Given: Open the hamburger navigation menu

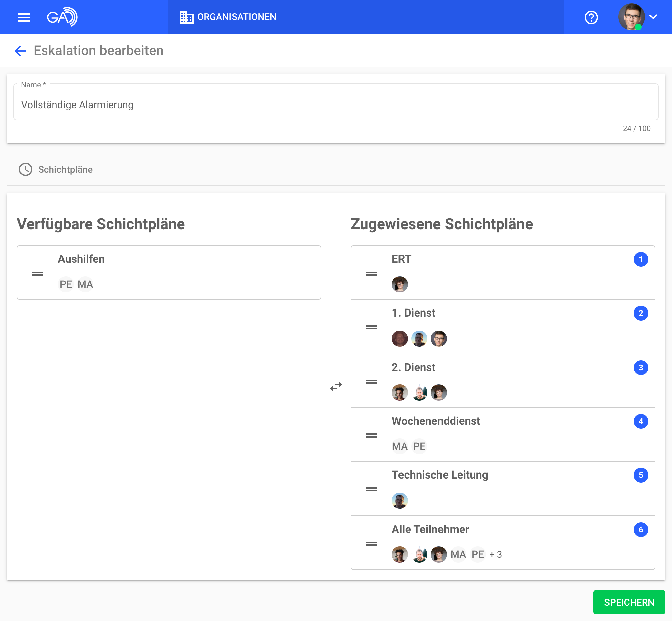Looking at the screenshot, I should (x=24, y=17).
